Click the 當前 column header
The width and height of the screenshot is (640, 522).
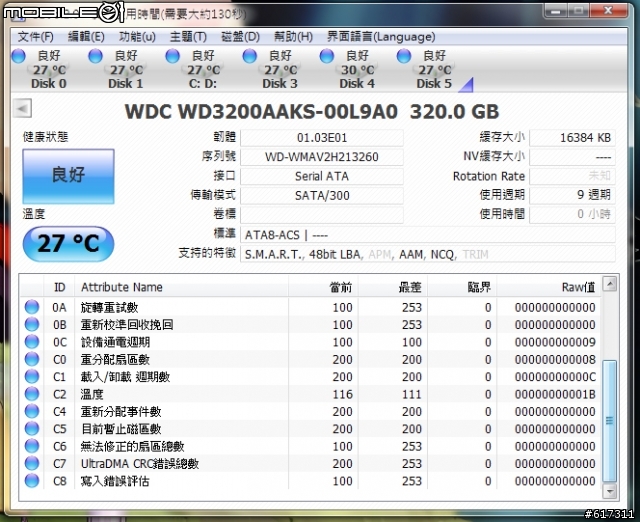click(x=324, y=287)
